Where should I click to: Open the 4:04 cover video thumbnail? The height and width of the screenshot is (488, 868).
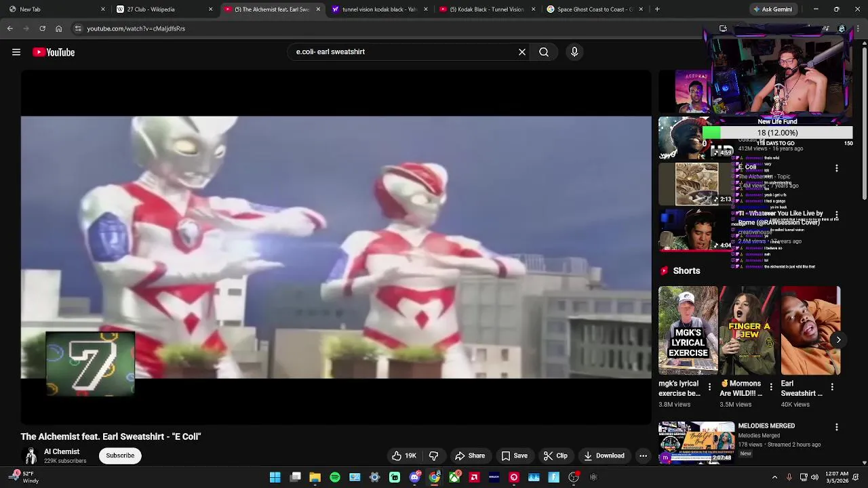(x=696, y=230)
